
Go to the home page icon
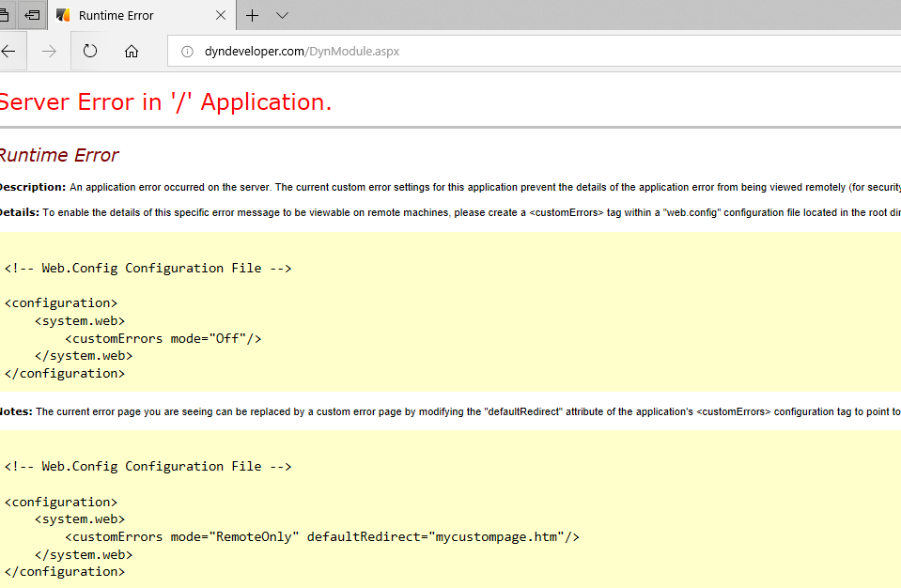[132, 51]
